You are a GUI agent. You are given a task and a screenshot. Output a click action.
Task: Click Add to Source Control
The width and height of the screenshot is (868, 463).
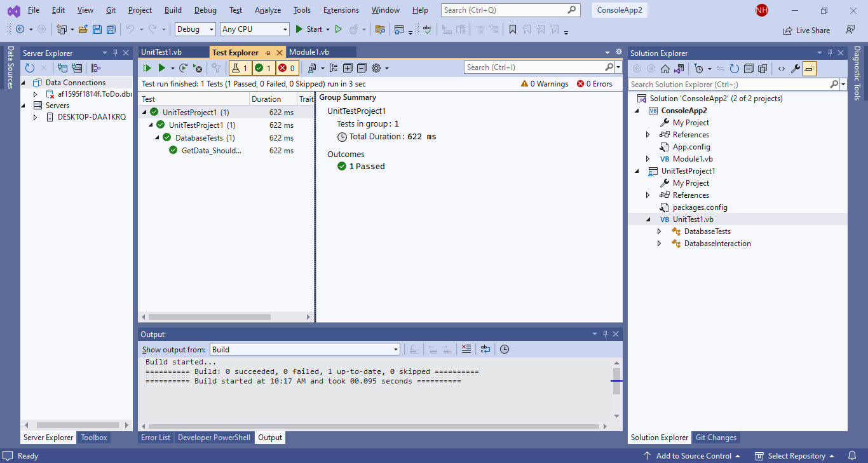pos(693,456)
